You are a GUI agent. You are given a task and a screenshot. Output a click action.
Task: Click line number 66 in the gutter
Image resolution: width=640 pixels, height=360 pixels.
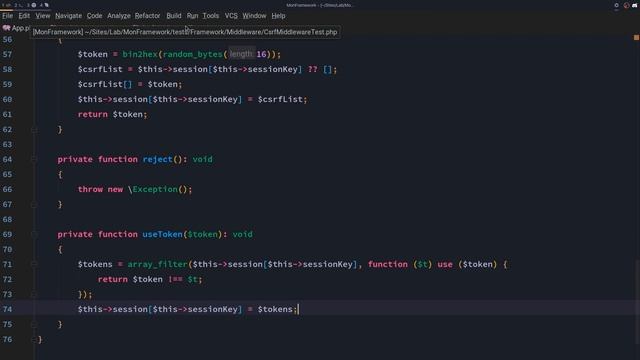7,189
